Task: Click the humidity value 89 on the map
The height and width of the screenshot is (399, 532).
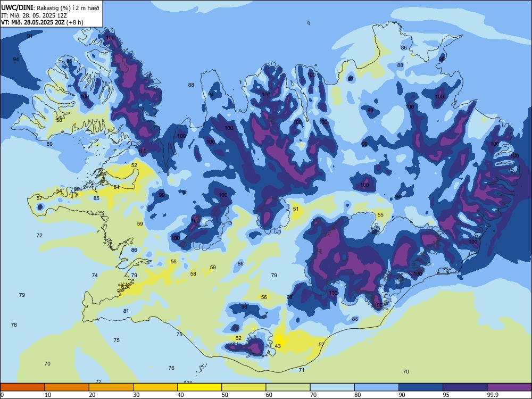Action: click(49, 144)
